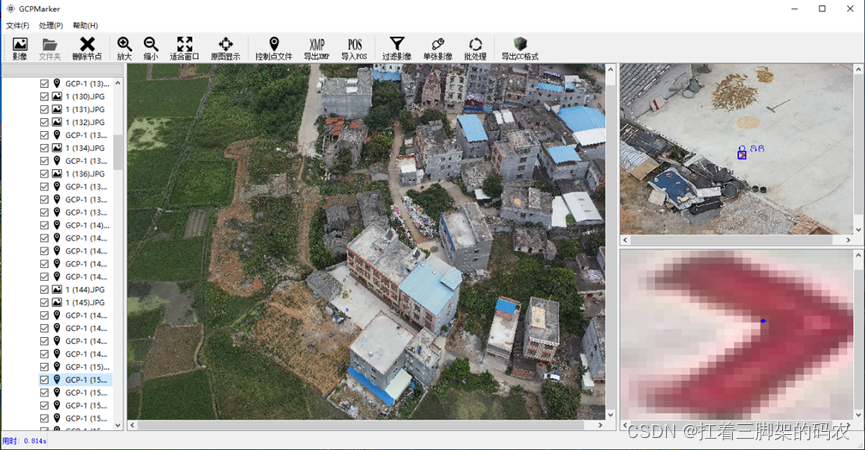Uncheck the 1 (144).JPG checkbox

tap(44, 290)
